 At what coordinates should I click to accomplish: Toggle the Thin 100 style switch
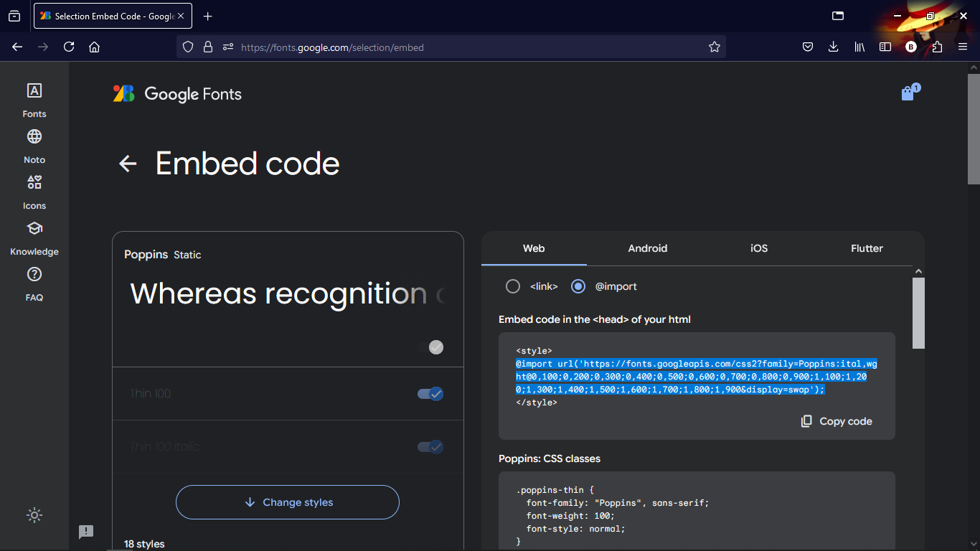[x=430, y=394]
